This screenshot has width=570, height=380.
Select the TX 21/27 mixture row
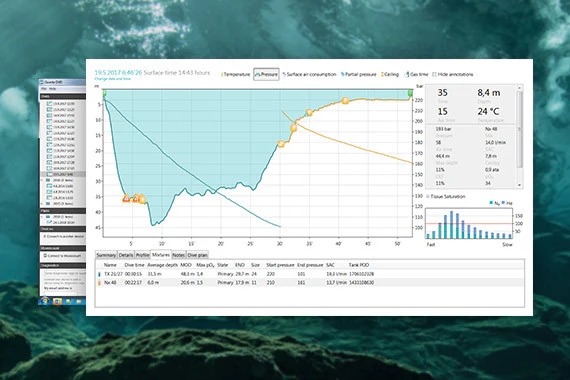[309, 274]
